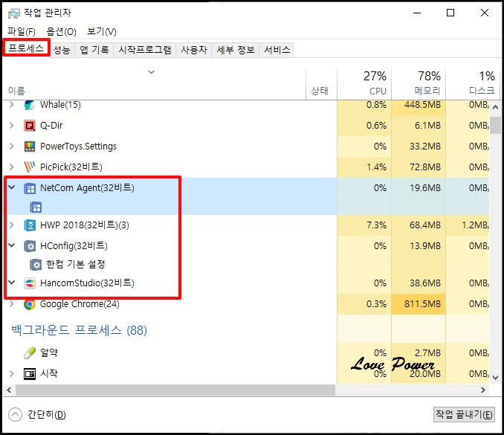504x435 pixels.
Task: Select the NetCom Agent child window icon
Action: tap(36, 207)
